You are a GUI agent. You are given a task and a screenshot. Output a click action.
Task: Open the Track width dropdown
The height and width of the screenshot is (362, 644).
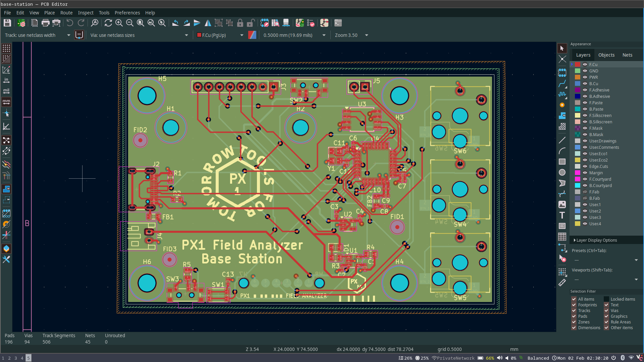point(68,35)
